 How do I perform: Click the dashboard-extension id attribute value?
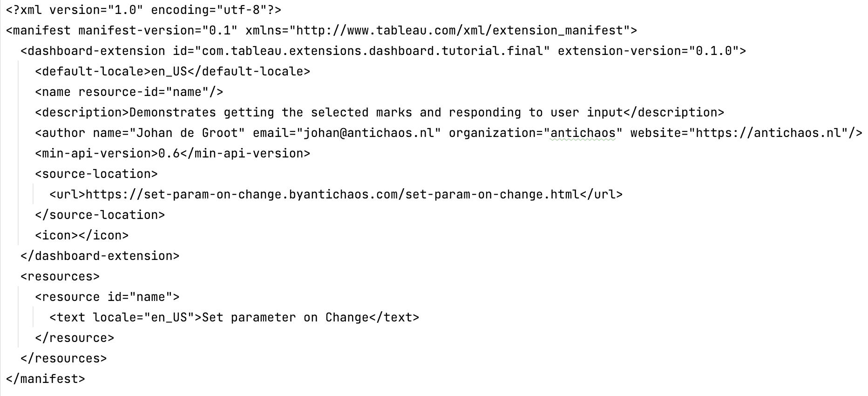(x=373, y=51)
